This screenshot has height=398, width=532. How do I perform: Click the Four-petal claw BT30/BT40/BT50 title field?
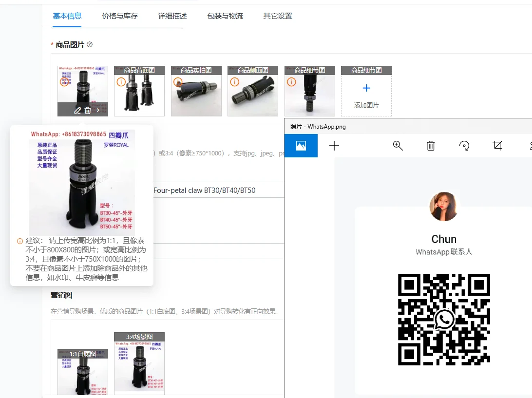pos(219,190)
